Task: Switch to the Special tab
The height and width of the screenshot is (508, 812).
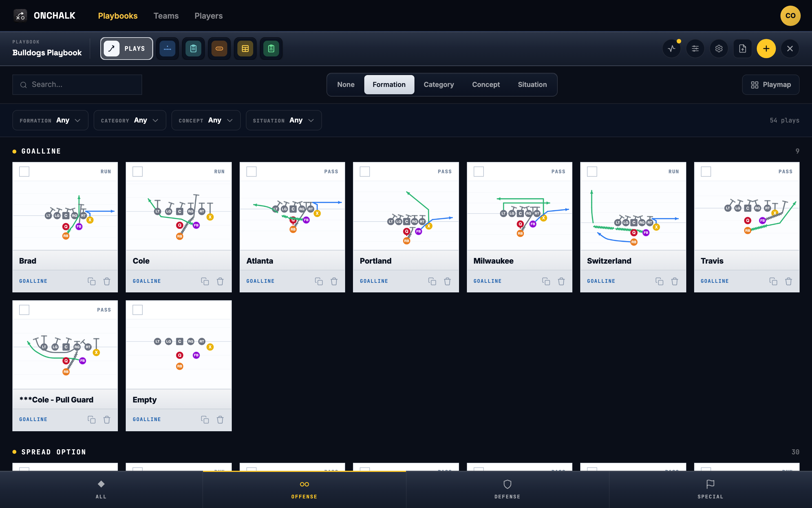Action: pyautogui.click(x=710, y=490)
